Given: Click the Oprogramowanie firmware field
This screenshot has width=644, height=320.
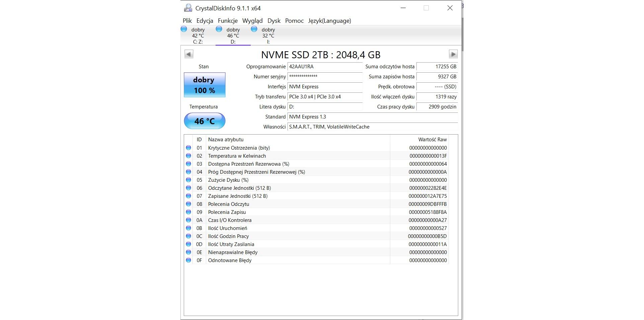Looking at the screenshot, I should 325,67.
